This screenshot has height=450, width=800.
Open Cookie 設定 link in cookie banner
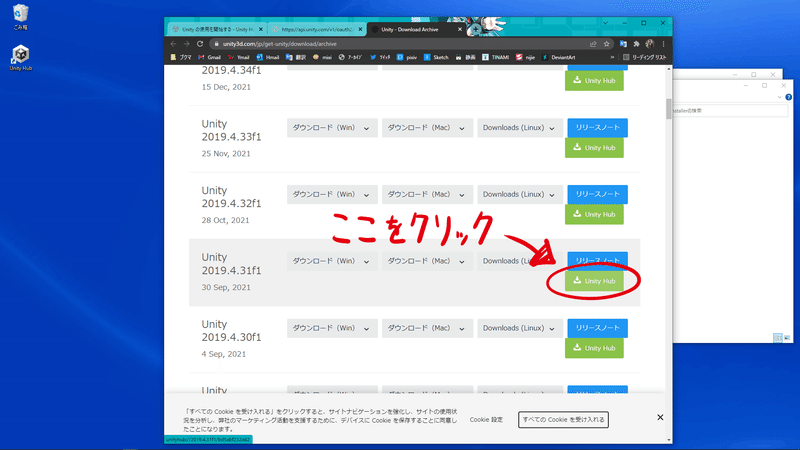pyautogui.click(x=486, y=419)
